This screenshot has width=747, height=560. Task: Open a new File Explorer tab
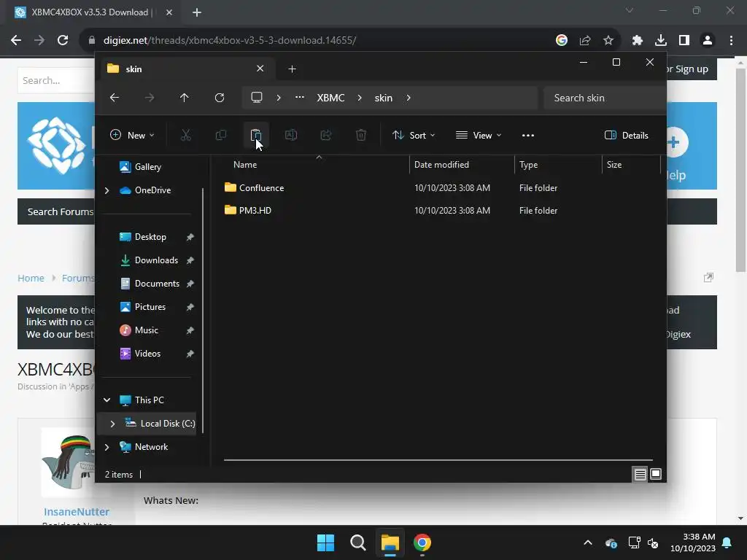click(292, 69)
